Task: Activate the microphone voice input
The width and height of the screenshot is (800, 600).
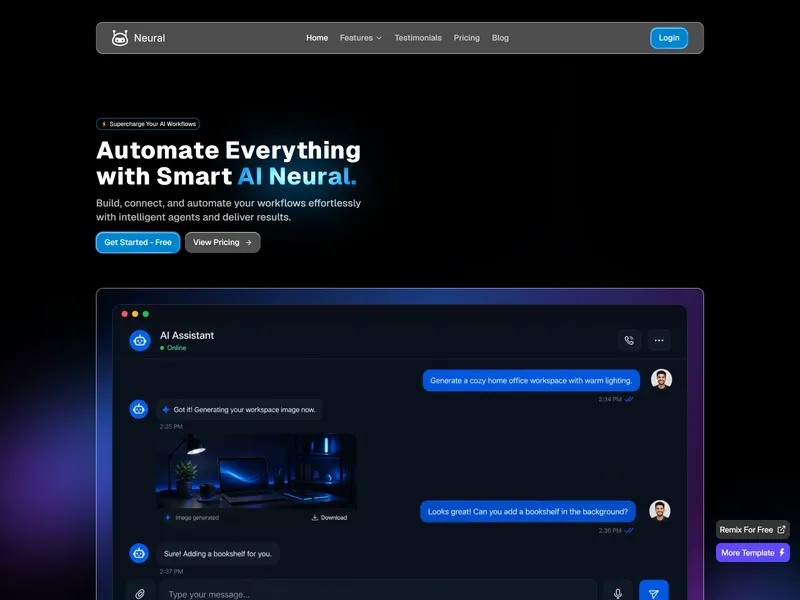Action: tap(618, 593)
